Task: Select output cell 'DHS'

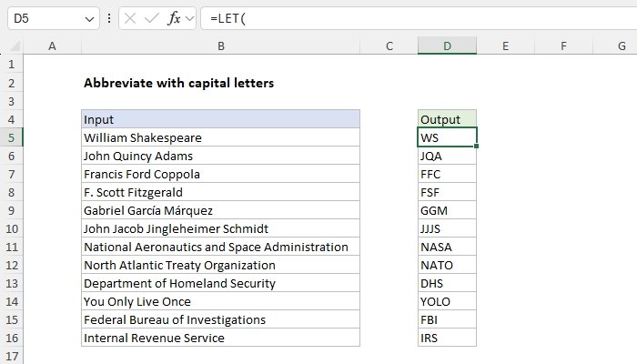Action: (447, 283)
